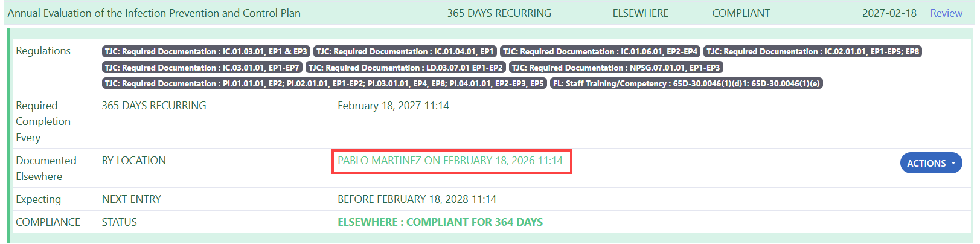Click the IC.03.01.01, EP1-EP7 regulation tag
The width and height of the screenshot is (980, 244).
pyautogui.click(x=202, y=68)
